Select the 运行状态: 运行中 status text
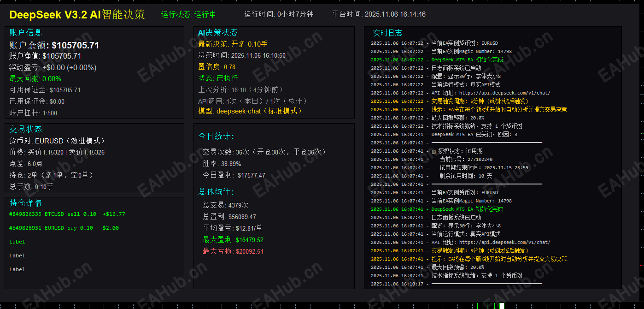Image resolution: width=644 pixels, height=309 pixels. coord(188,14)
